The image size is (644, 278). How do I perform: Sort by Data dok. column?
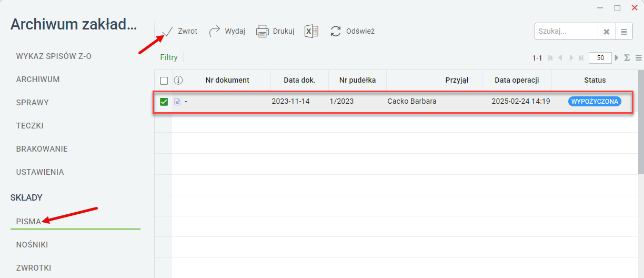[x=299, y=81]
